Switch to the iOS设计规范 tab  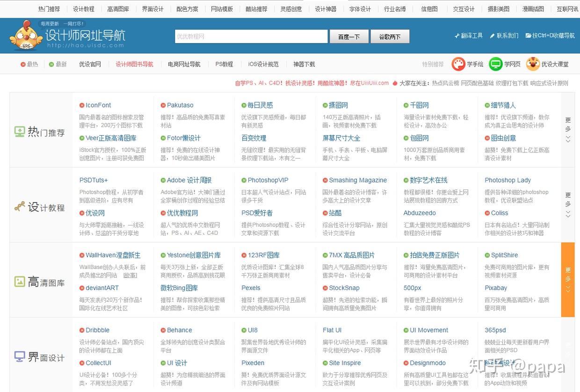click(x=263, y=65)
